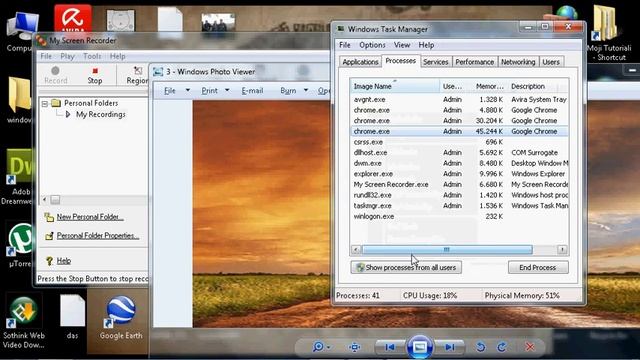Collapse the Personal Folders tree node
This screenshot has width=640, height=360.
(45, 104)
